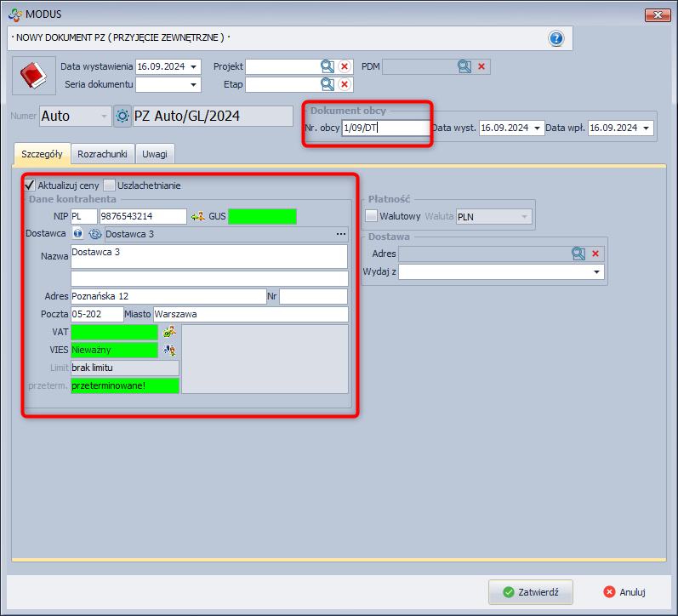Click into the Nr. obcy field

(x=385, y=128)
